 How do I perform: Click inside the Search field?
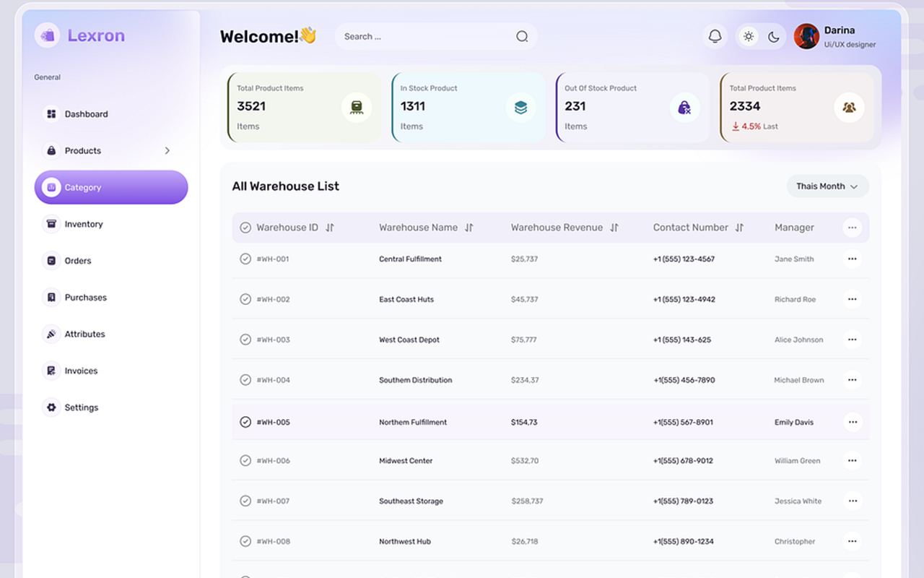(419, 36)
